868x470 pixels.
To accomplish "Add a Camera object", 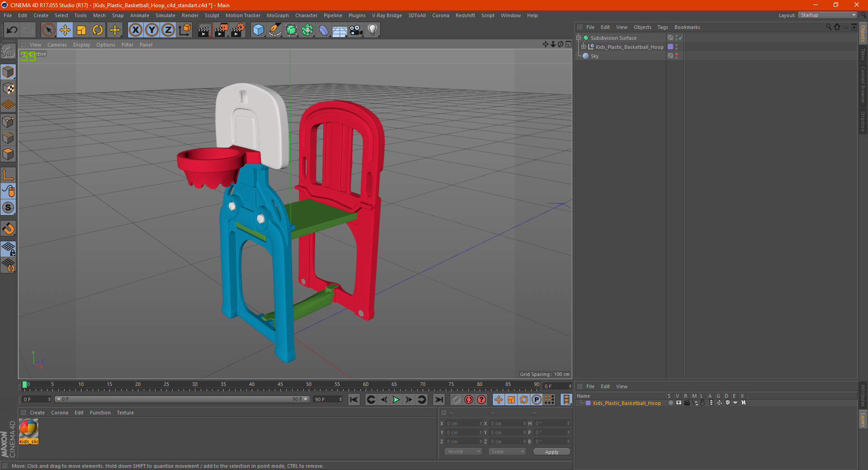I will point(356,30).
